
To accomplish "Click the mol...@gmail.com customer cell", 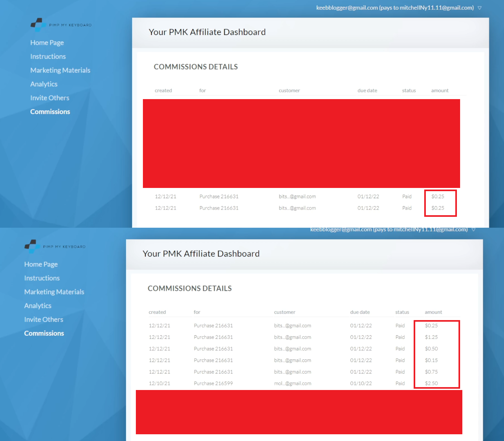I will tap(293, 383).
